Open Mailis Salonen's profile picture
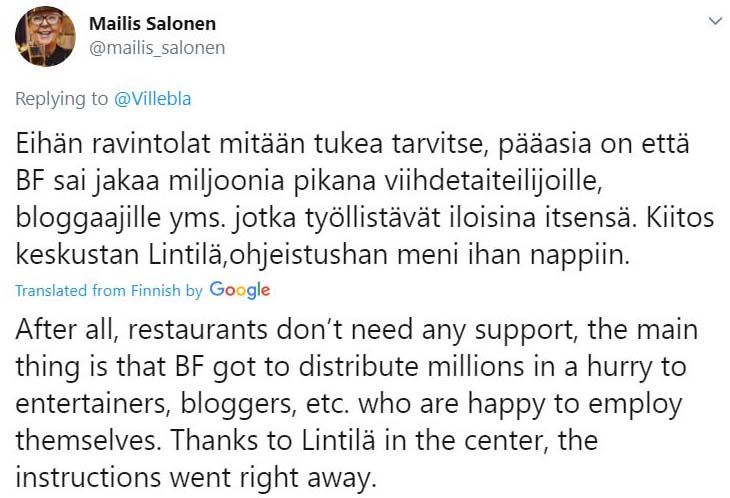The image size is (730, 498). pyautogui.click(x=45, y=36)
